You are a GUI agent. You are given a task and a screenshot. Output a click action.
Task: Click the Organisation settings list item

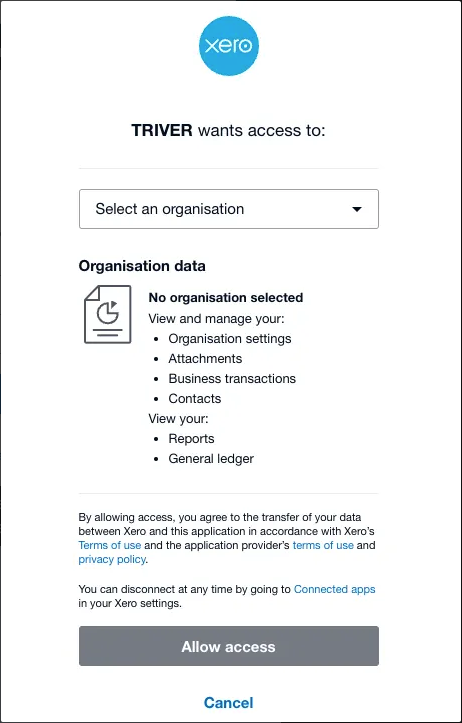230,339
